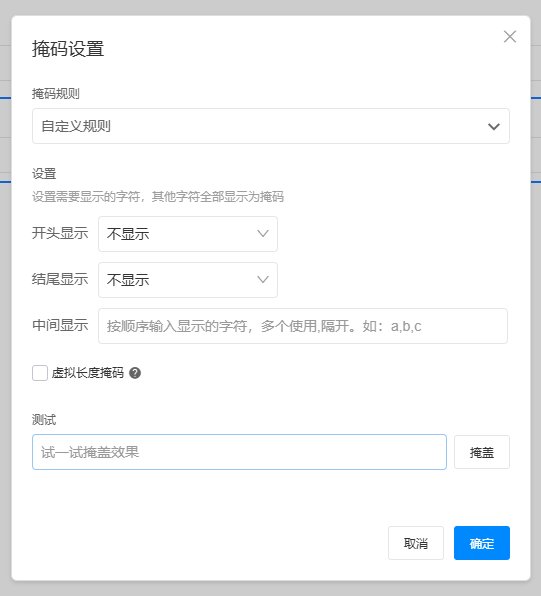This screenshot has height=596, width=541.
Task: Open the 掩码规则 dropdown showing 自定义规则
Action: coord(271,126)
